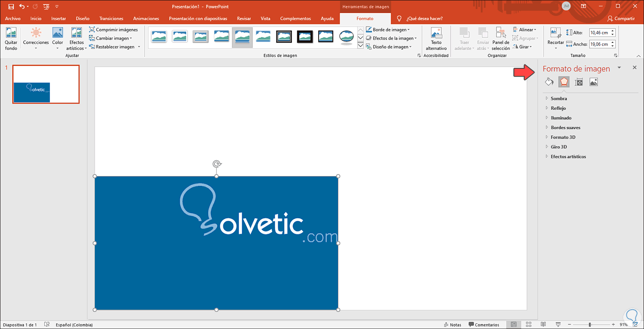Decrease Ancho value with spinner down
This screenshot has height=329, width=644.
(x=613, y=46)
